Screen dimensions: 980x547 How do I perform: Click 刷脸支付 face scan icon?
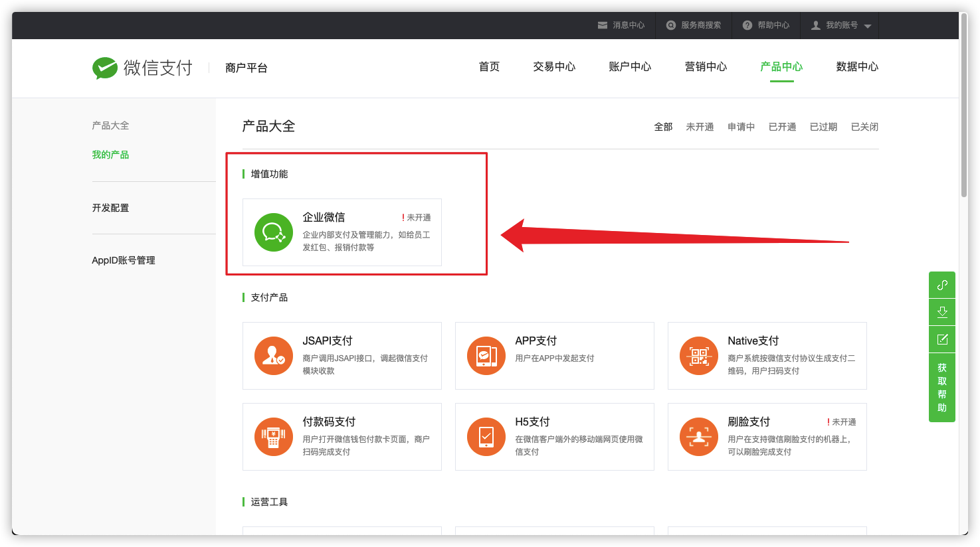coord(699,437)
